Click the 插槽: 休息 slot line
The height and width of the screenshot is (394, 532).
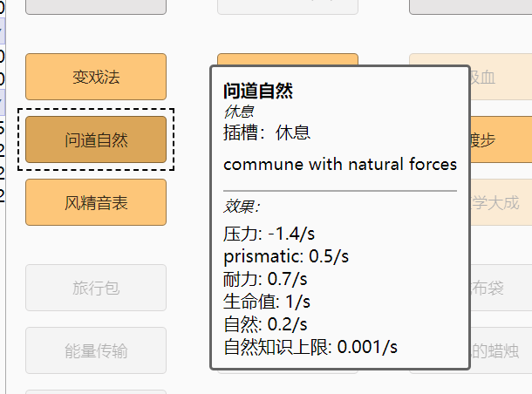(x=267, y=132)
